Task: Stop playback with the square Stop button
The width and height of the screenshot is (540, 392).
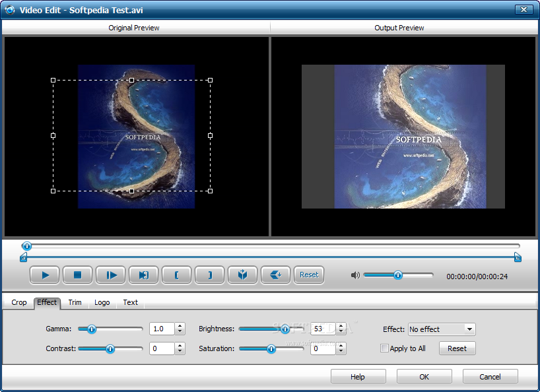Action: 77,275
